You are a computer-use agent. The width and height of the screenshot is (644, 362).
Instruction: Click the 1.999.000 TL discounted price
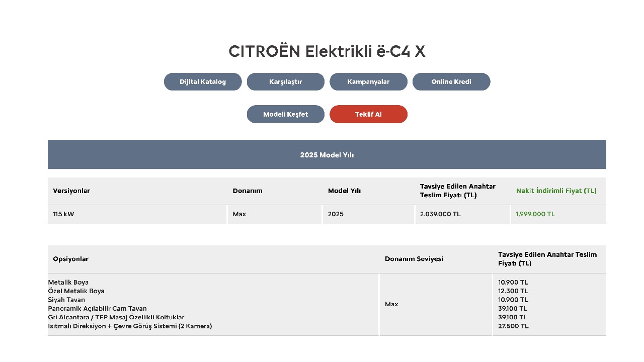(x=535, y=214)
